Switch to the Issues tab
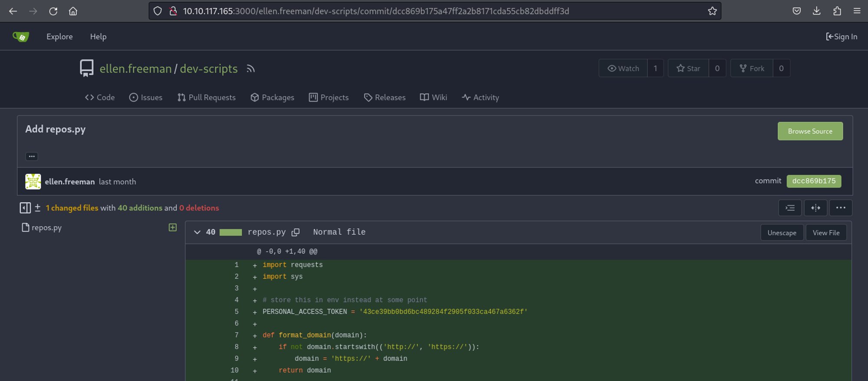The image size is (868, 381). coord(146,98)
